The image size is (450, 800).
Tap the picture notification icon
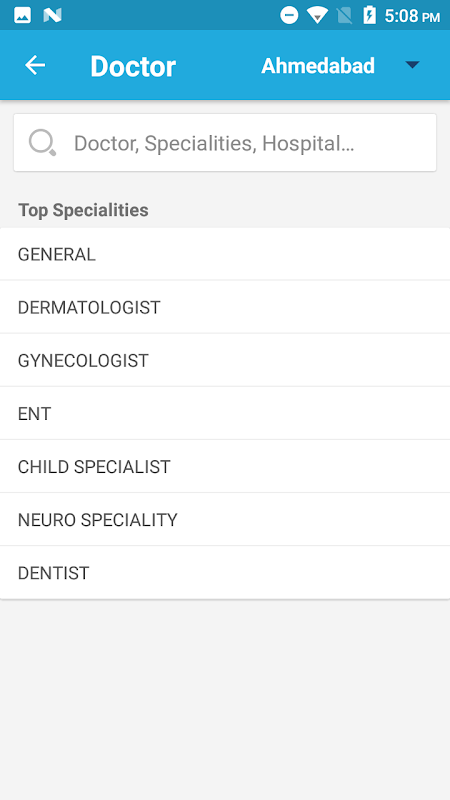click(x=22, y=16)
